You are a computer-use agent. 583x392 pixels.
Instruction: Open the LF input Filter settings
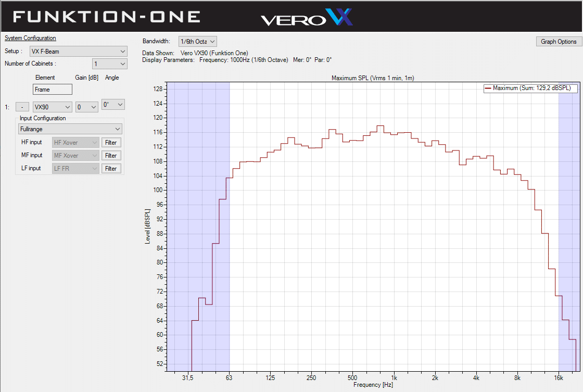point(111,168)
